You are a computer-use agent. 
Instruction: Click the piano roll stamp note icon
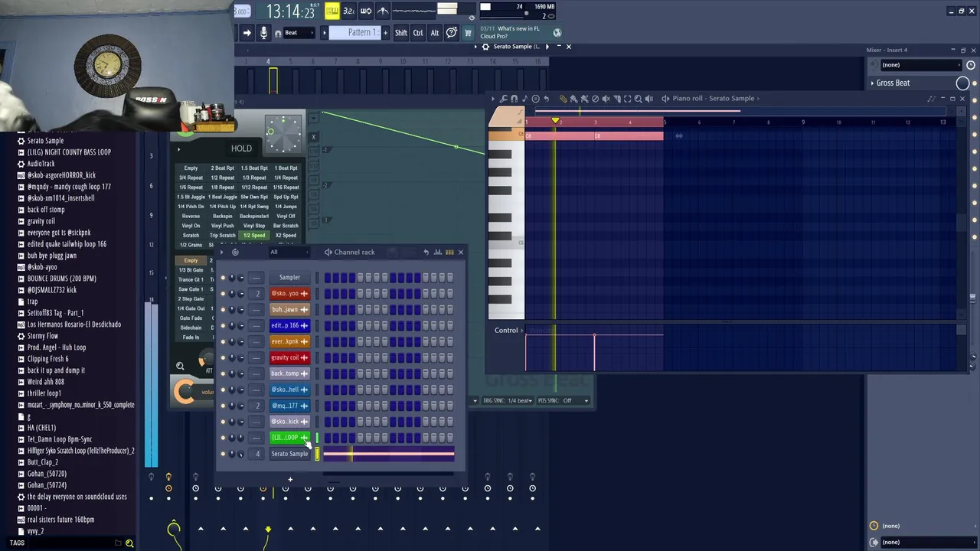[x=524, y=99]
